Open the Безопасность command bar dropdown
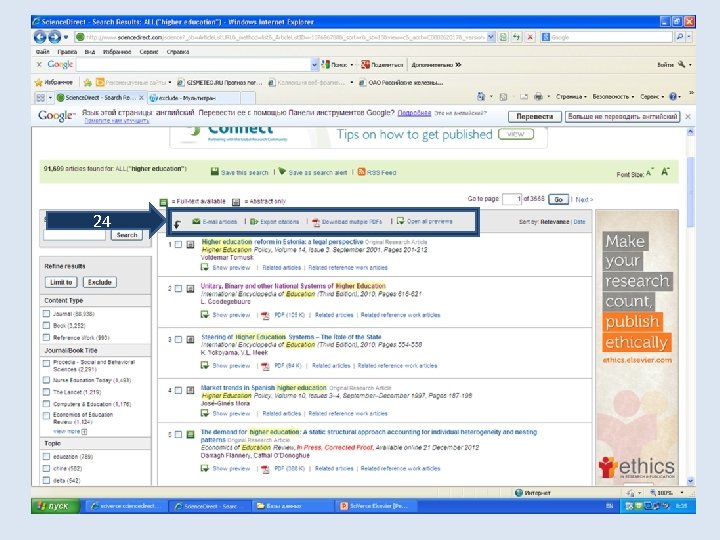720x540 pixels. tap(613, 96)
